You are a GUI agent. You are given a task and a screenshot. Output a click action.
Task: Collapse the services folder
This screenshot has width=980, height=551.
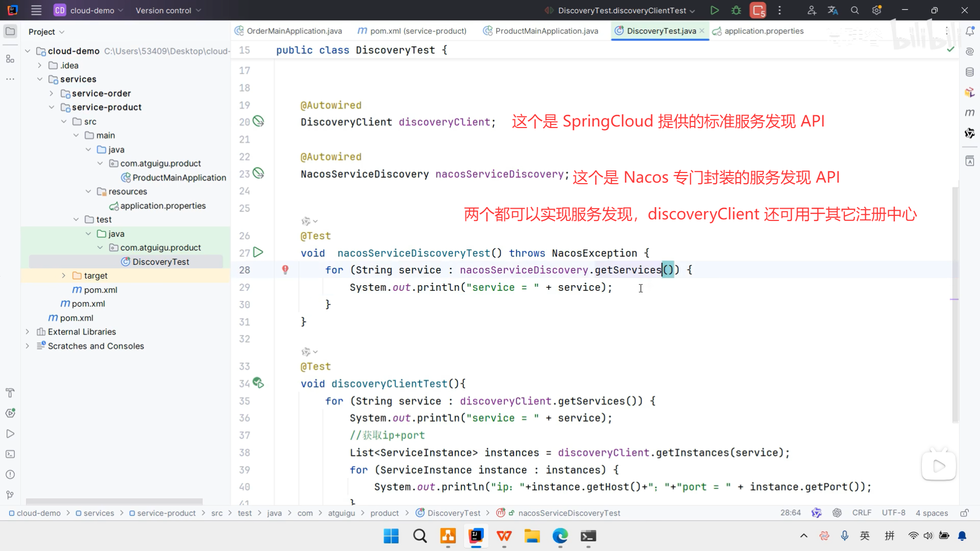[x=40, y=79]
